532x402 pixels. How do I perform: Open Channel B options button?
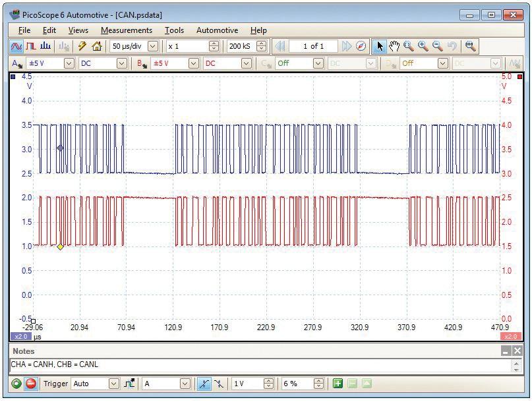[x=142, y=63]
